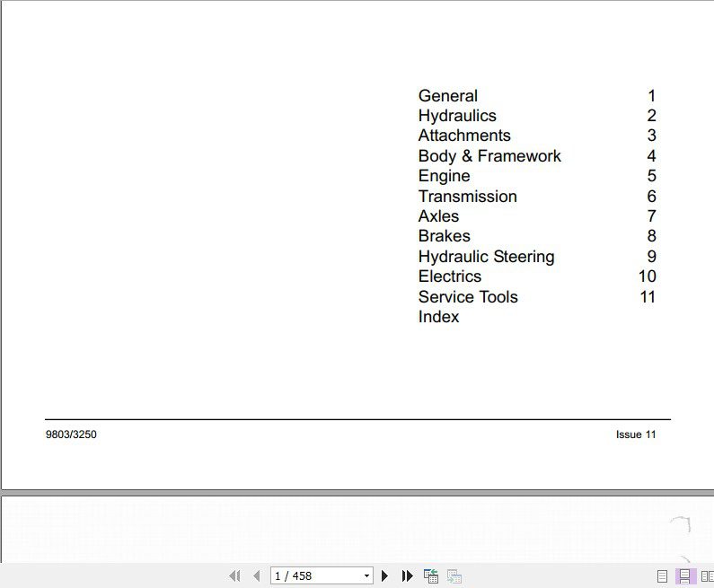Click section number 6 beside Transmission

tap(652, 197)
